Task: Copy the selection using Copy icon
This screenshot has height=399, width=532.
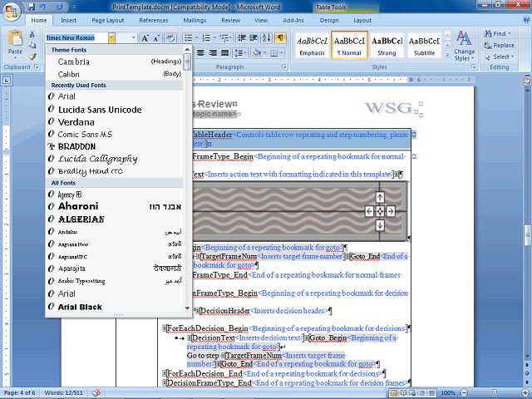Action: [32, 45]
